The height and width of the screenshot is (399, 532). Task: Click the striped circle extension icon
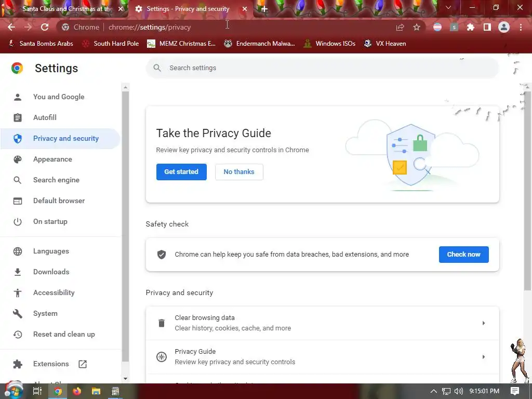point(437,27)
